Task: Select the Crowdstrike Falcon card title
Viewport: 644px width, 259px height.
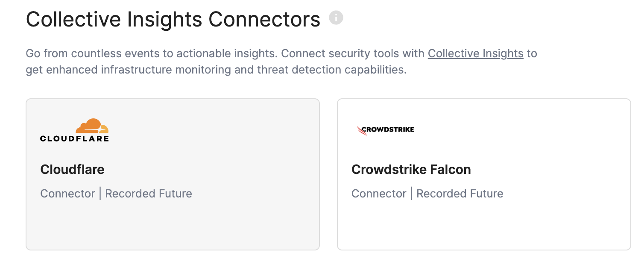Action: (x=411, y=169)
